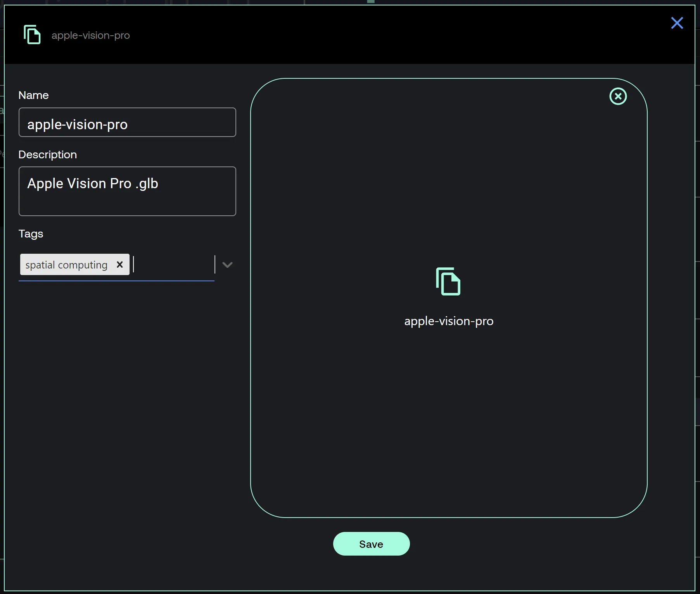Click the apple-vision-pro title in the header
The height and width of the screenshot is (594, 700).
pyautogui.click(x=91, y=35)
